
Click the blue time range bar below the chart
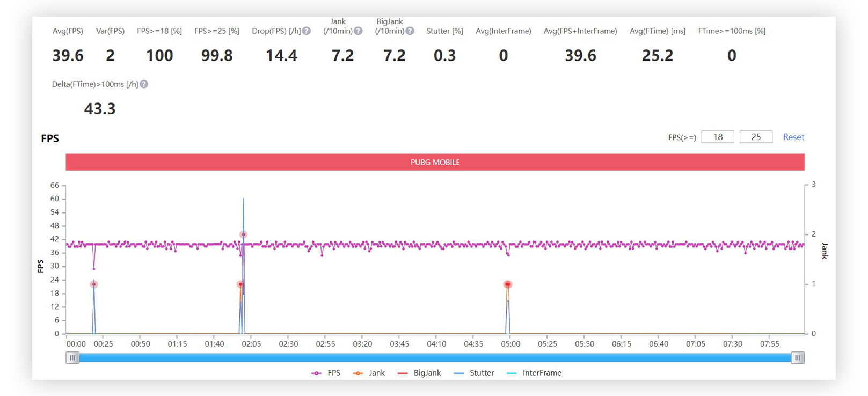coord(435,358)
